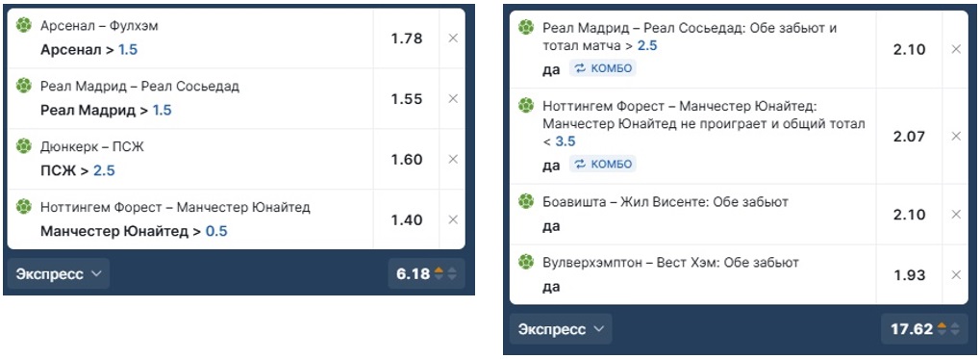980x359 pixels.
Task: Open the left Экспресс bet type dropdown
Action: (59, 274)
